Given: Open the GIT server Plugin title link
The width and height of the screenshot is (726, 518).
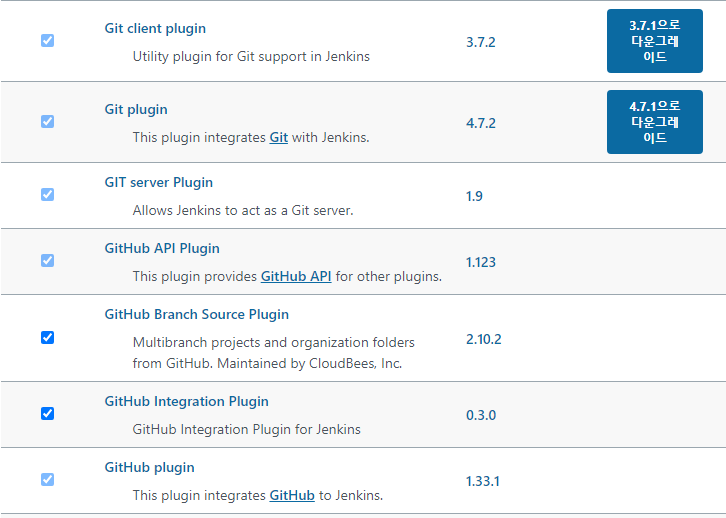Looking at the screenshot, I should (159, 182).
